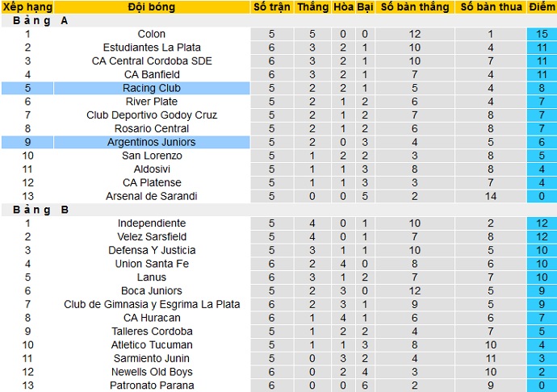Select the Bảng A group heading
557x392 pixels.
click(x=40, y=21)
